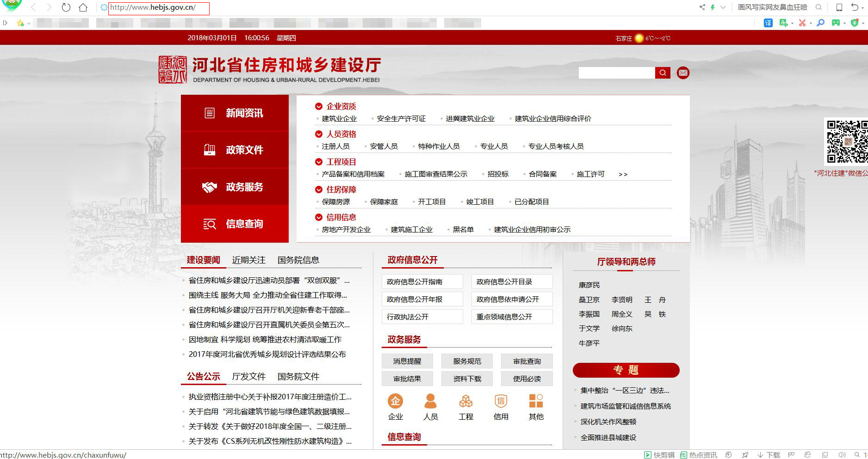Open the orange 企业 service icon
The width and height of the screenshot is (868, 459).
click(395, 401)
